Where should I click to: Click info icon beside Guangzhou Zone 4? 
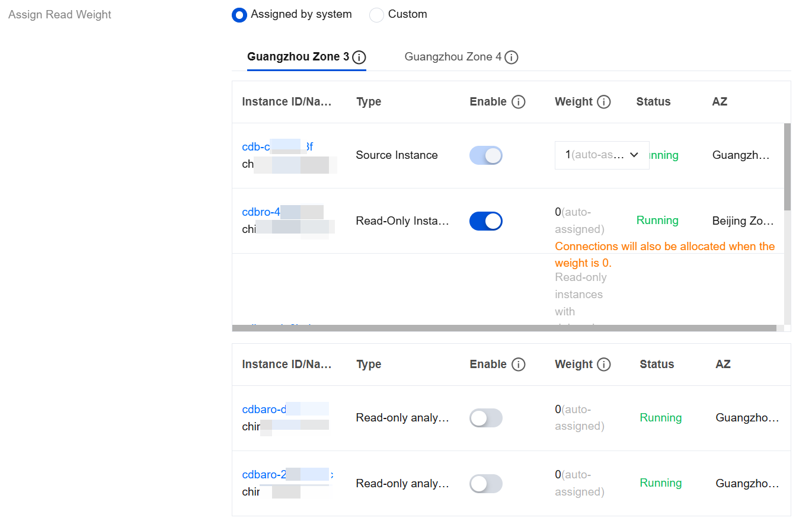click(x=512, y=57)
